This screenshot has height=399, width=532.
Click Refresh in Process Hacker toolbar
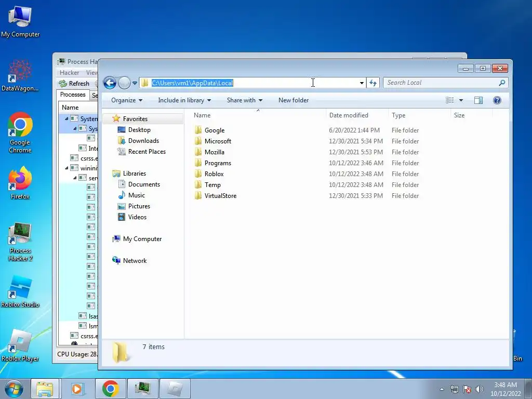point(74,84)
